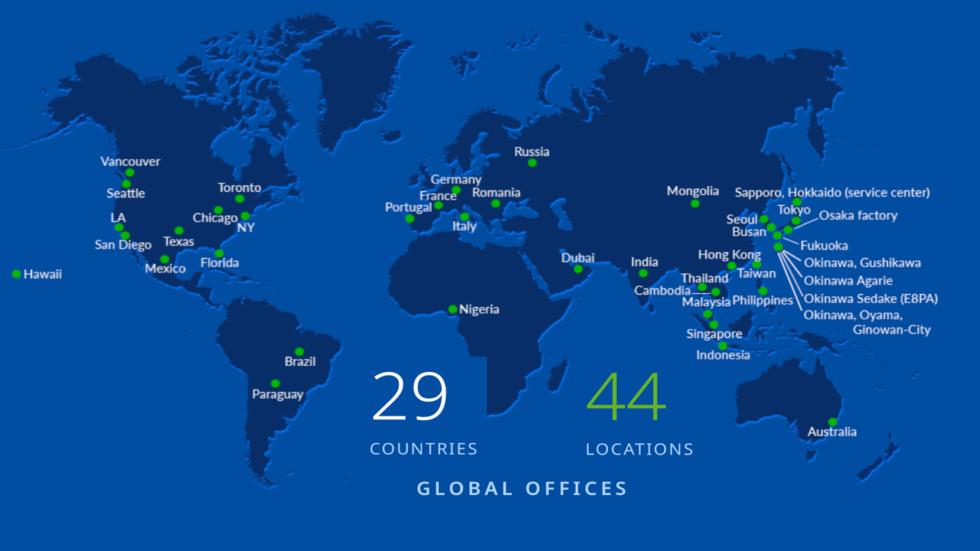Click the green marker below Russia
The image size is (980, 551).
pos(532,162)
